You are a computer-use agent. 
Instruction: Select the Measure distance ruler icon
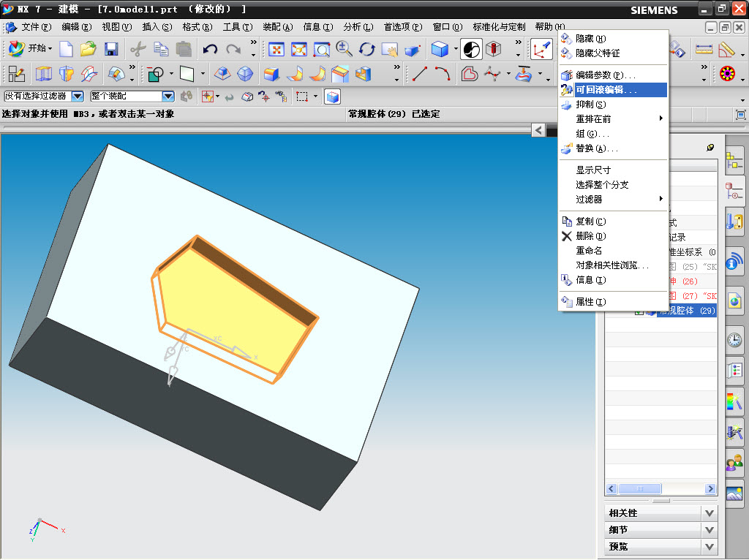pyautogui.click(x=704, y=49)
